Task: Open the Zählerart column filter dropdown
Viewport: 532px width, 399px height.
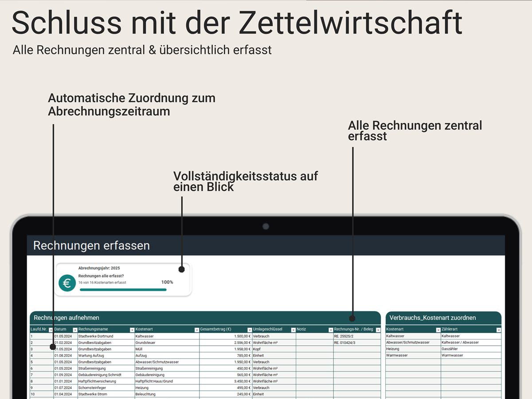Action: coord(498,330)
